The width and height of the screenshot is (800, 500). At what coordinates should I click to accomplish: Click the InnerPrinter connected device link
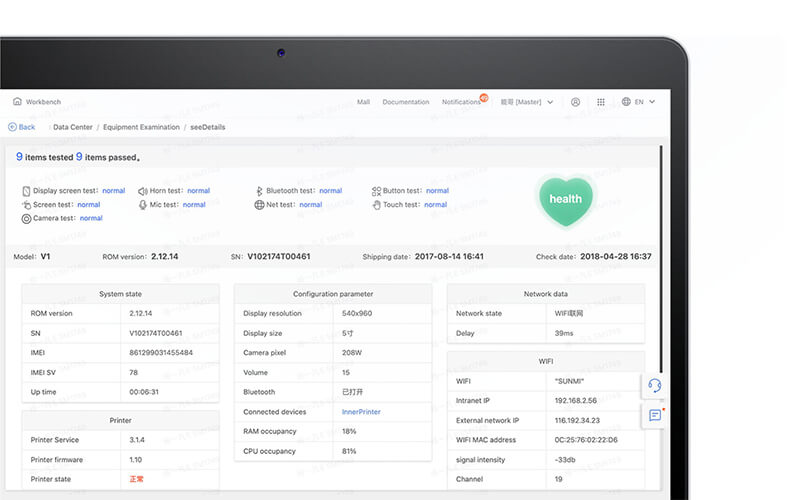[361, 412]
